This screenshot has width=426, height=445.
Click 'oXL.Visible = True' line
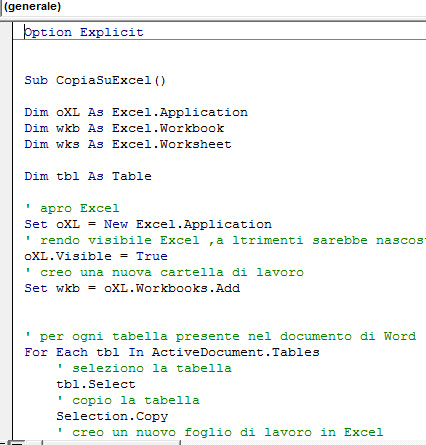96,256
